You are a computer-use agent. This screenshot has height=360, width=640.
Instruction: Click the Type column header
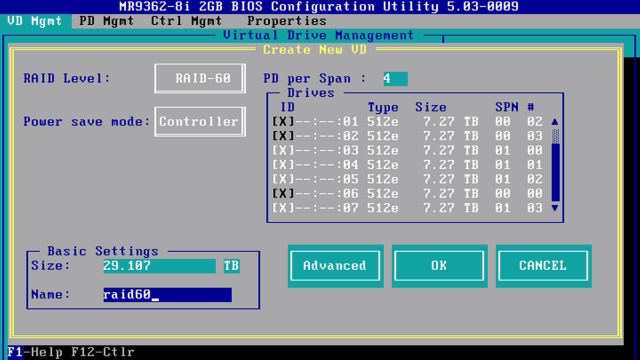[383, 107]
